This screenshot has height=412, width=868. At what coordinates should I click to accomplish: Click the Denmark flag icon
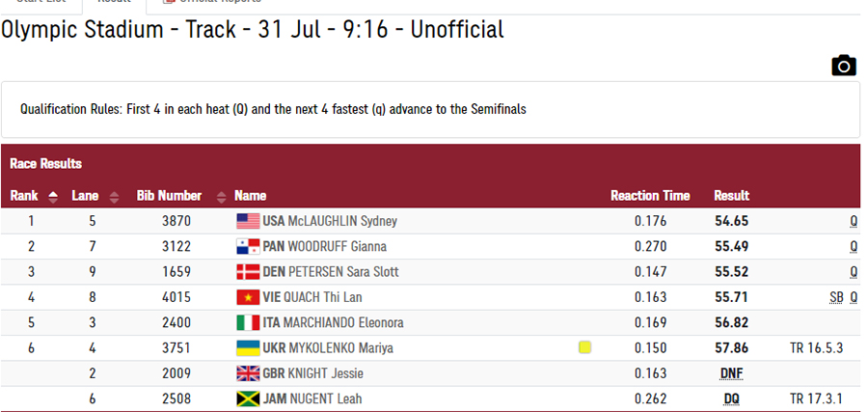248,272
